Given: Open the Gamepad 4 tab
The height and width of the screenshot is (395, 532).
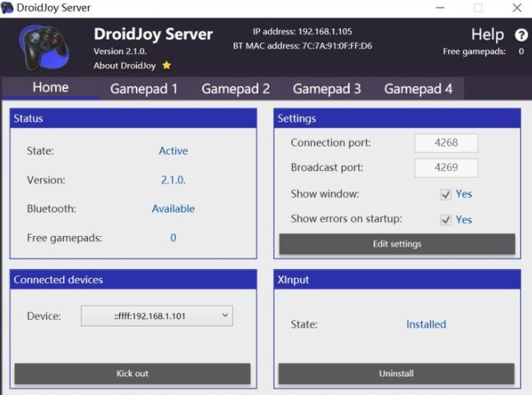Looking at the screenshot, I should coord(418,89).
